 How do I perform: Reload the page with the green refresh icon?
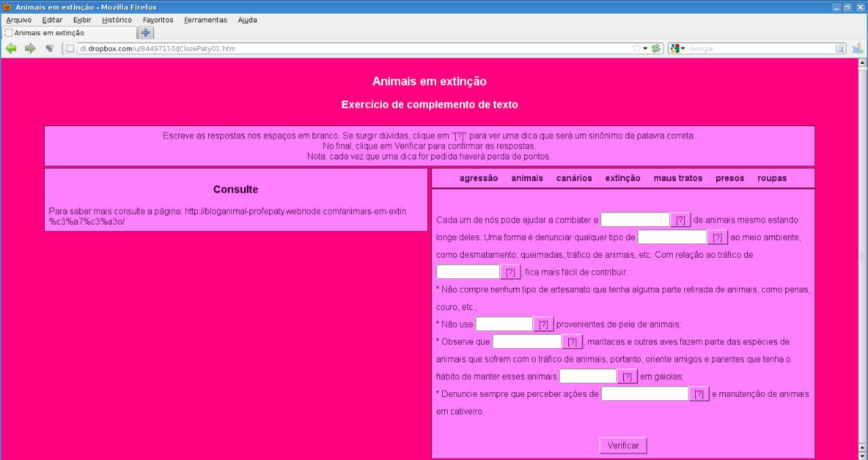point(656,49)
